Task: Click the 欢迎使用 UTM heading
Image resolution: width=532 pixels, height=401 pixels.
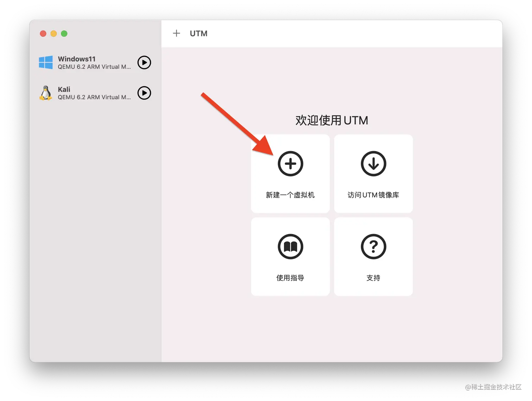Action: click(332, 121)
